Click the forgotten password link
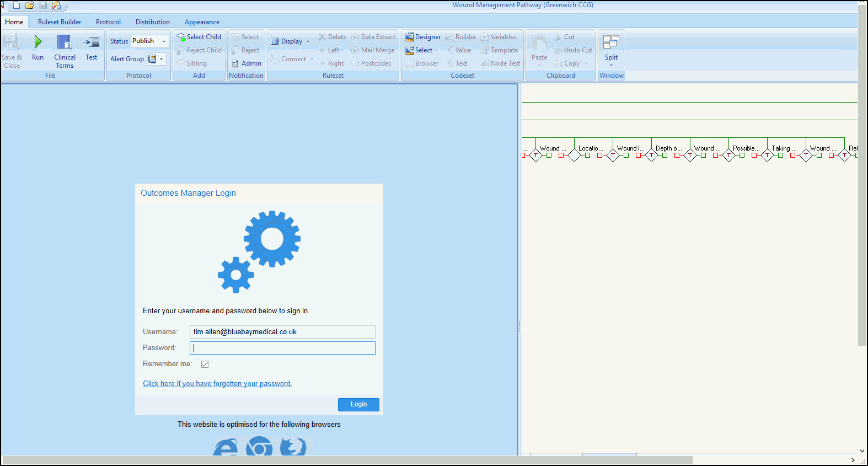This screenshot has width=868, height=466. pos(217,384)
